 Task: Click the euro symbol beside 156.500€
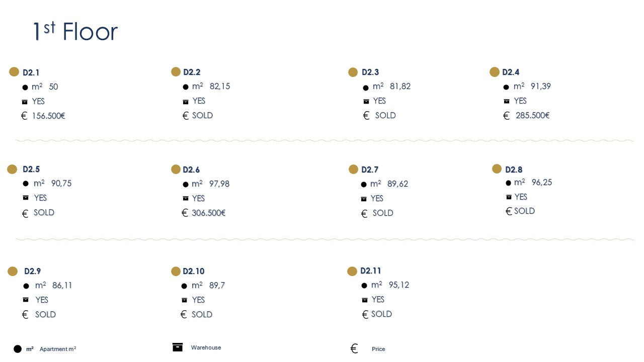(x=24, y=116)
